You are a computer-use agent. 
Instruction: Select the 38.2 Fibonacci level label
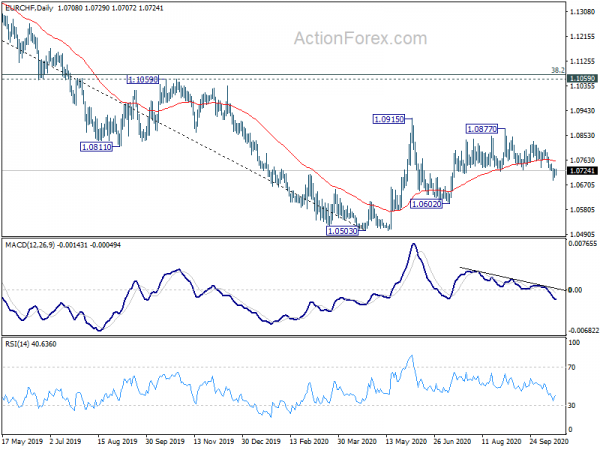pos(558,70)
